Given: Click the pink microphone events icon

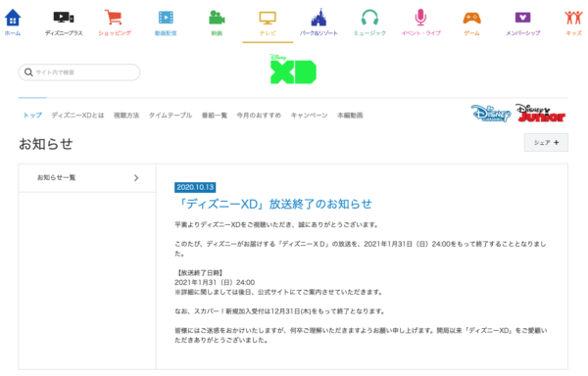Looking at the screenshot, I should pyautogui.click(x=420, y=18).
